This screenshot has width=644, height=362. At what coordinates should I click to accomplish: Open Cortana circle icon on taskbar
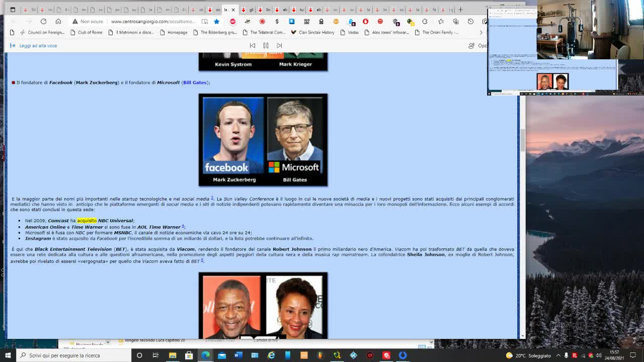[139, 355]
